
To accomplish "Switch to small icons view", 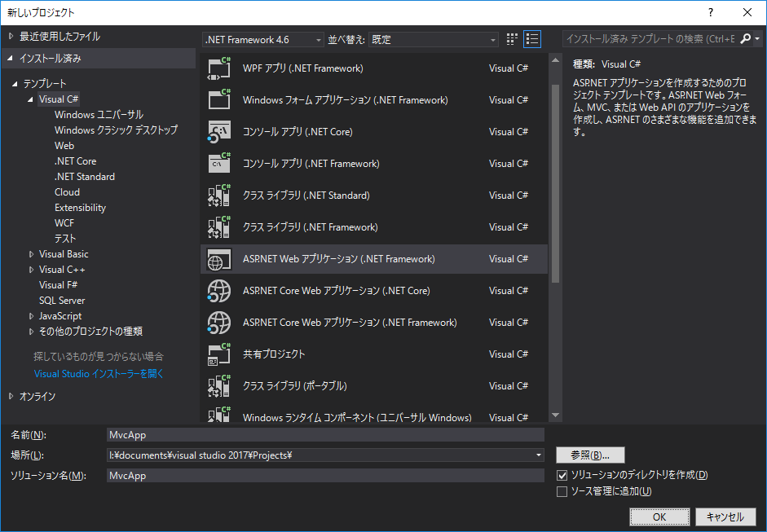I will click(x=511, y=38).
